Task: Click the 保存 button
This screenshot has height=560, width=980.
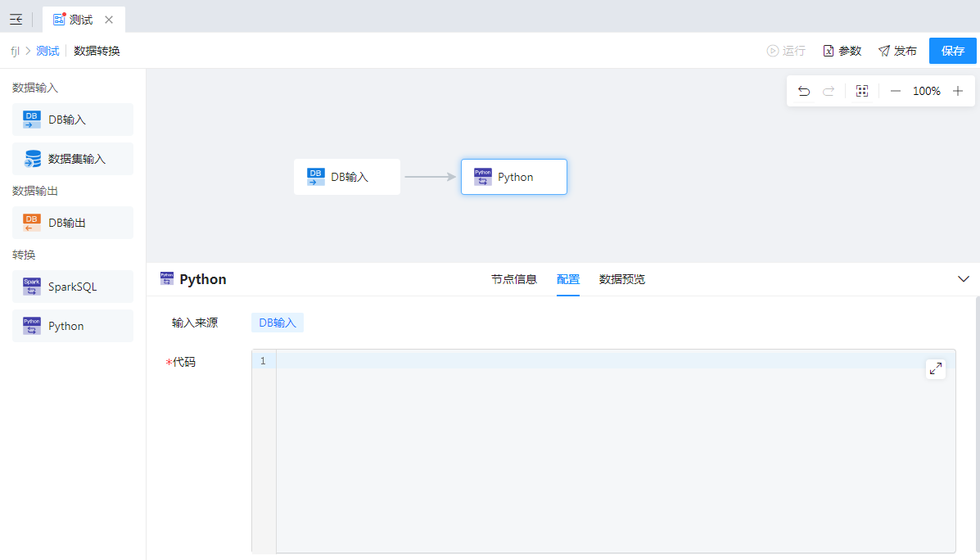Action: coord(952,51)
